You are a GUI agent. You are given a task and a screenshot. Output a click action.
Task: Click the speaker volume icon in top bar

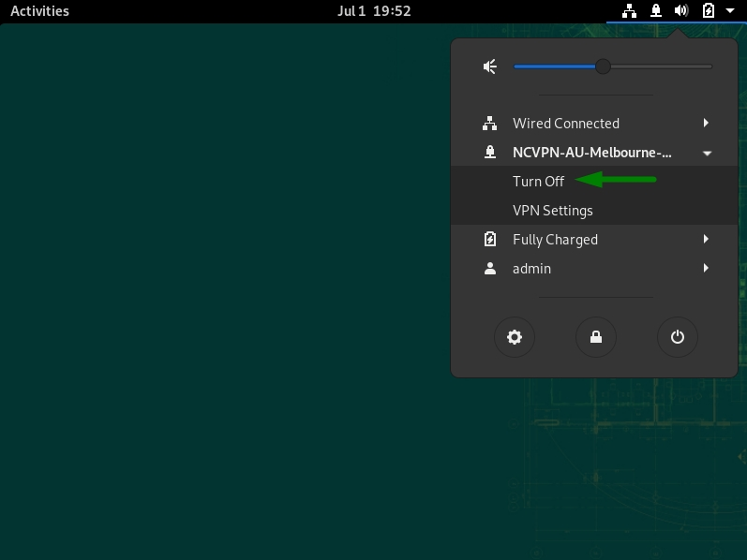[x=681, y=11]
